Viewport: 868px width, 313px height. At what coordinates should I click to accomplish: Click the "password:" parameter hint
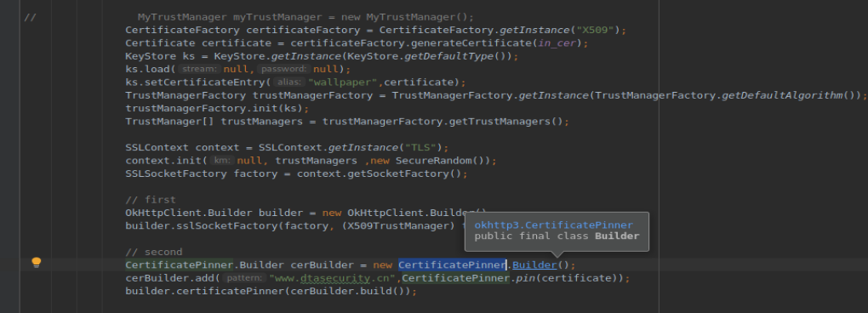coord(283,69)
